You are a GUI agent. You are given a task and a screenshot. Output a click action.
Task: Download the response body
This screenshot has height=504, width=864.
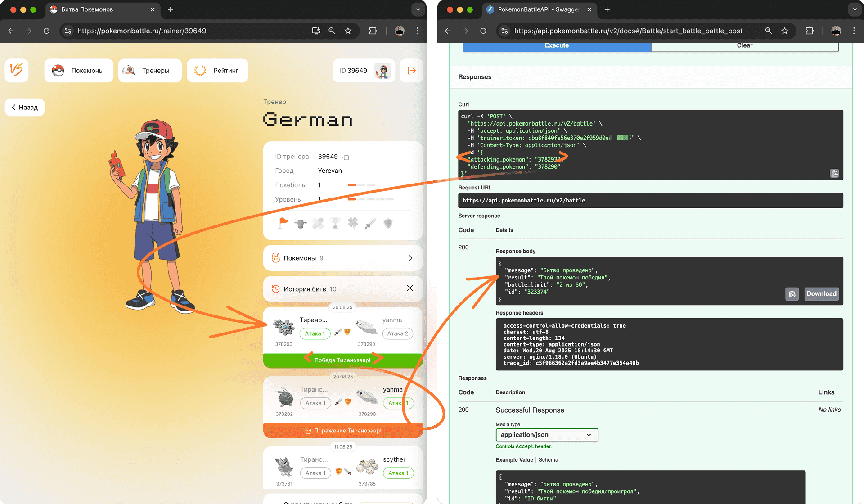click(821, 294)
